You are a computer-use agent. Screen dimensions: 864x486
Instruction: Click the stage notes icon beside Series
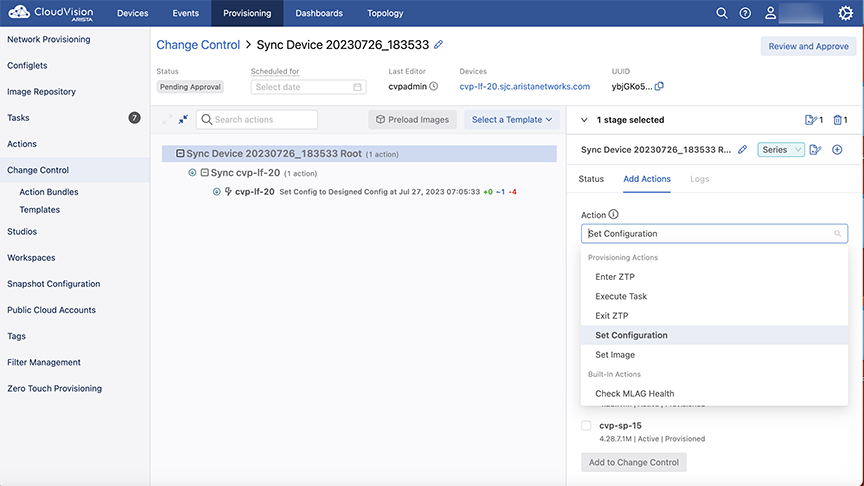[x=816, y=149]
